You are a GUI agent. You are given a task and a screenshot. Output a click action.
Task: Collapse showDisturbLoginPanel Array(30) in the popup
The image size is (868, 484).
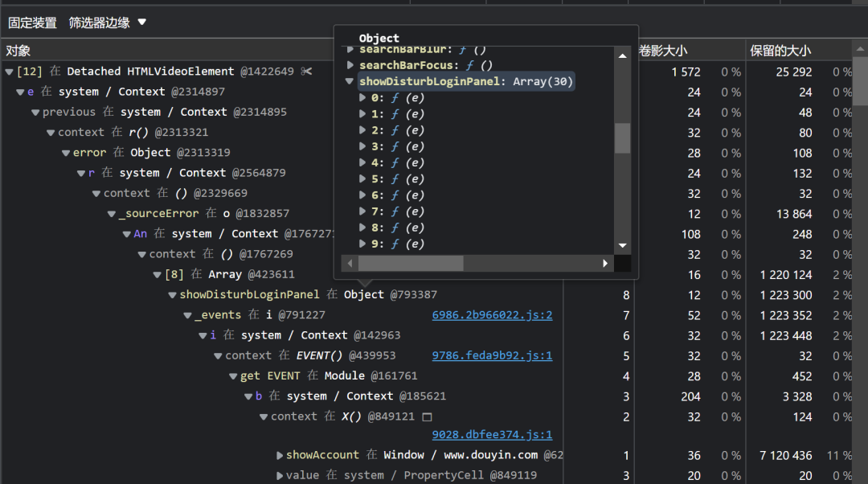(x=350, y=81)
